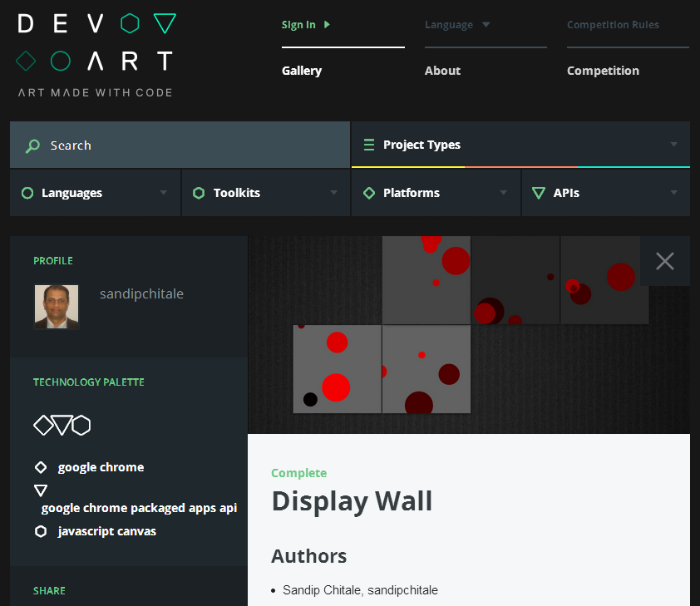Image resolution: width=700 pixels, height=606 pixels.
Task: Click the Sign In arrow icon
Action: [327, 25]
